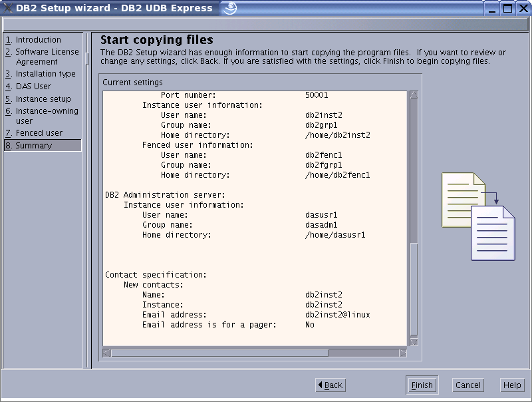
Task: Click the email address db2inst2@linux
Action: point(338,315)
